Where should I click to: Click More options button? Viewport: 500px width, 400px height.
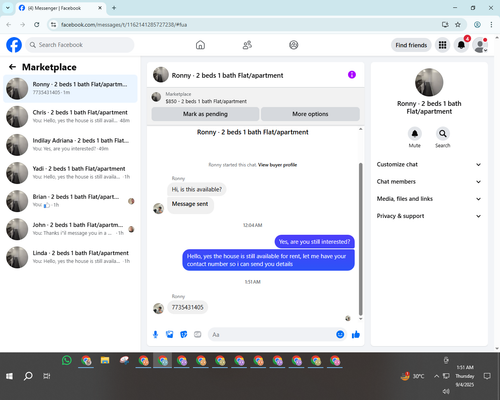tap(310, 114)
